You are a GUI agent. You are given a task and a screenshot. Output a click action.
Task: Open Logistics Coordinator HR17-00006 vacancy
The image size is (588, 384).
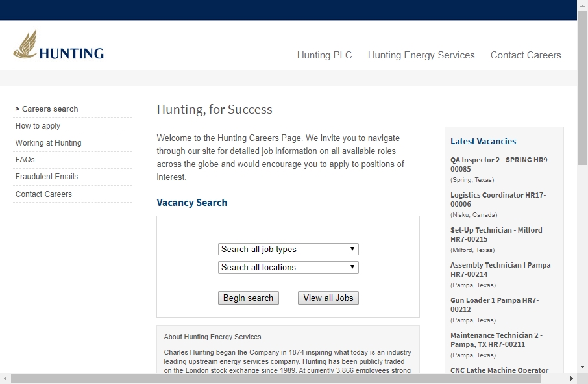tap(498, 199)
